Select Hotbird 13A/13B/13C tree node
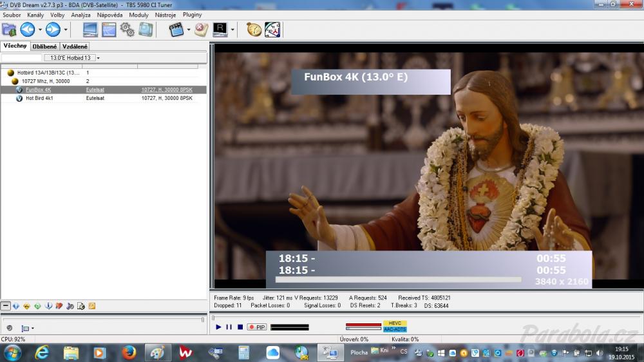This screenshot has height=362, width=644. click(x=48, y=73)
